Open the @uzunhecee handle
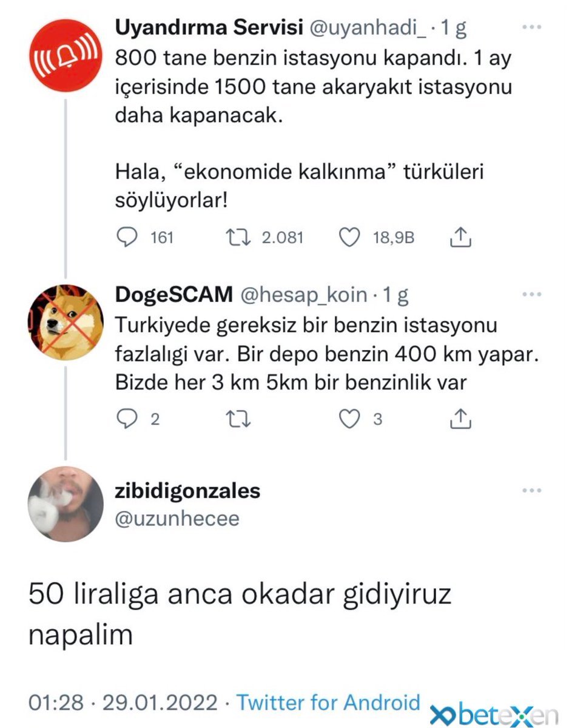Image resolution: width=572 pixels, height=728 pixels. [177, 519]
